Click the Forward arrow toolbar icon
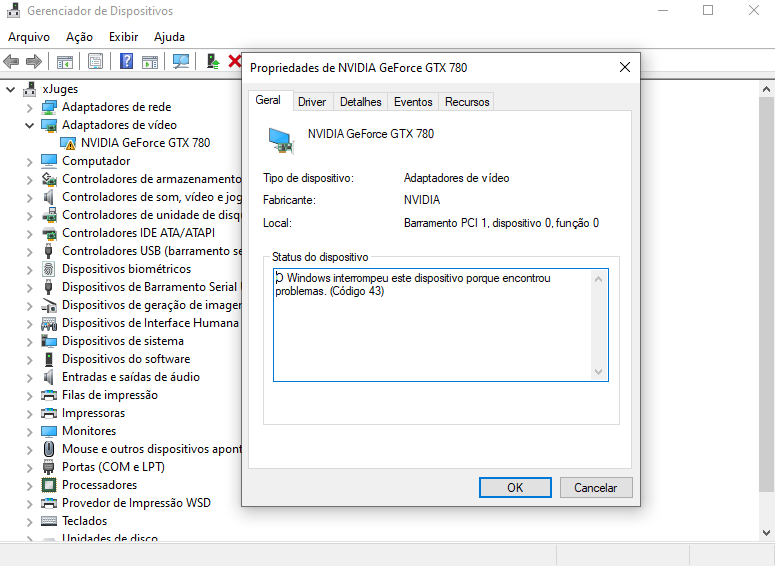 (x=33, y=62)
